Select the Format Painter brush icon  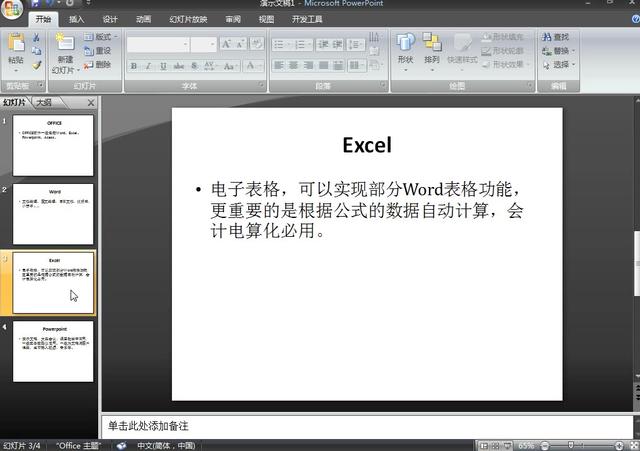click(x=36, y=65)
